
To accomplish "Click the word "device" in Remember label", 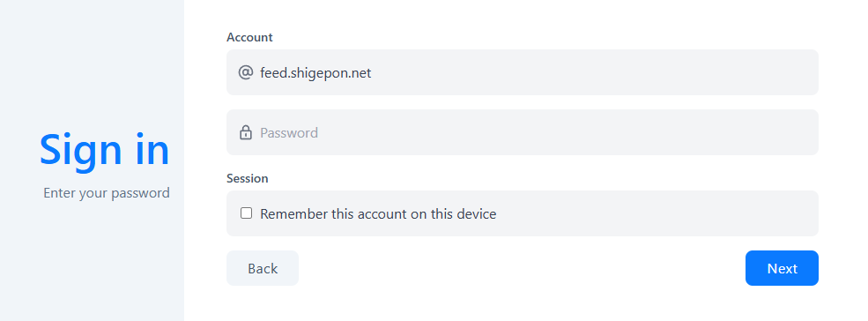I will click(x=477, y=213).
